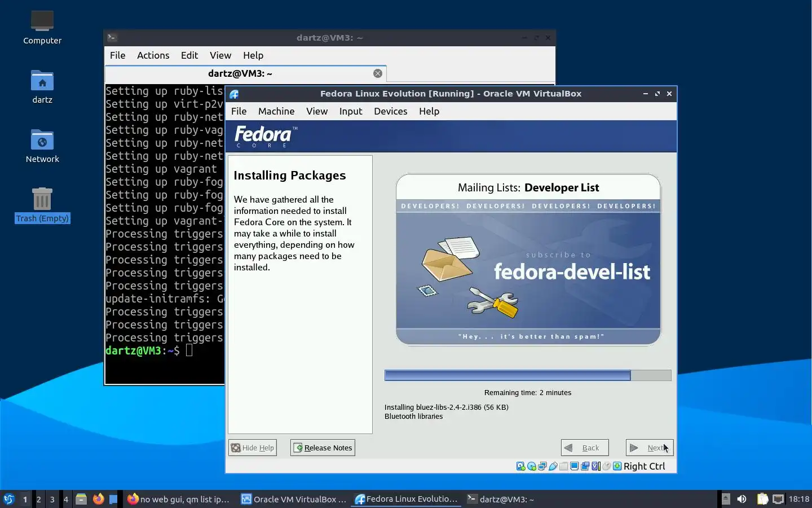Open VirtualBox Devices menu
Viewport: 812px width, 508px height.
coord(390,111)
